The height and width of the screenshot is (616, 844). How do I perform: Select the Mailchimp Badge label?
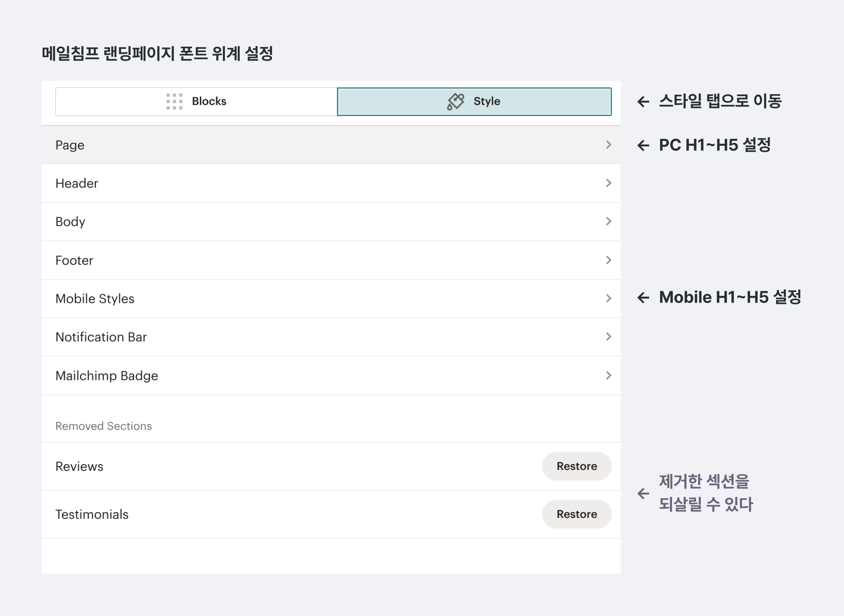tap(107, 376)
